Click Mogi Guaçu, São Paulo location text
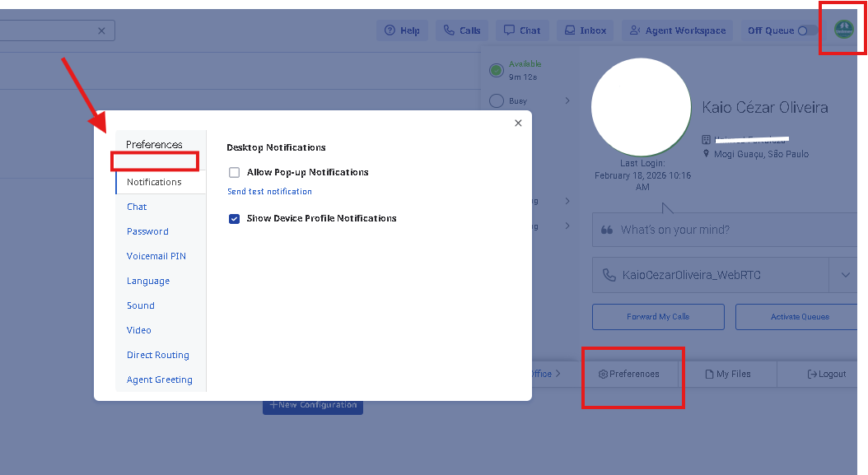The height and width of the screenshot is (475, 868). click(x=761, y=154)
